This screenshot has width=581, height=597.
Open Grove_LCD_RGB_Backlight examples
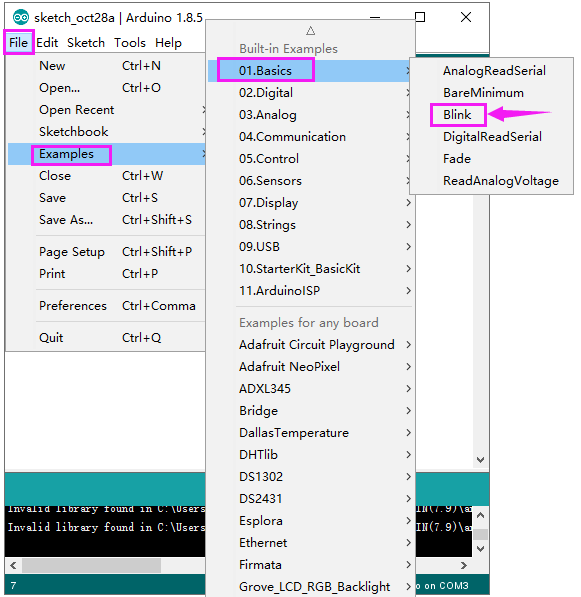(x=310, y=587)
